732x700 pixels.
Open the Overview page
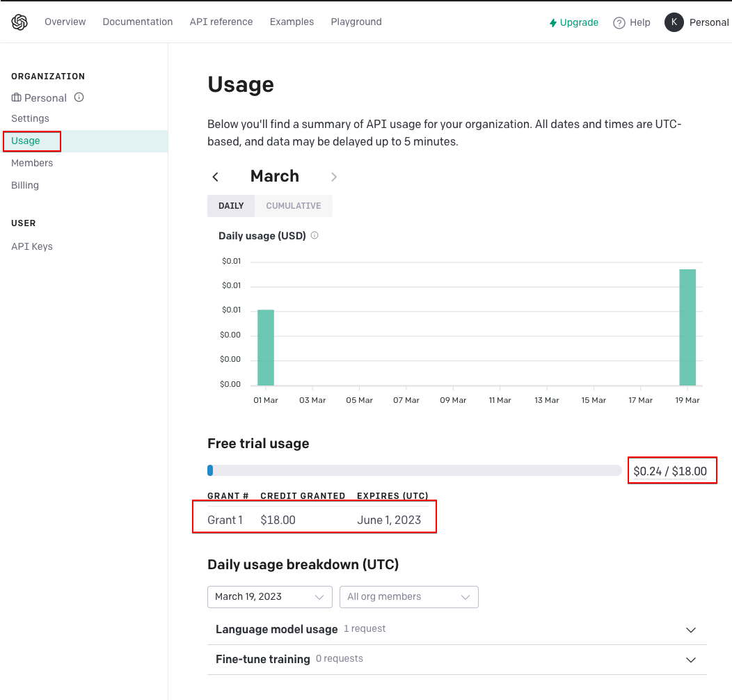tap(65, 22)
